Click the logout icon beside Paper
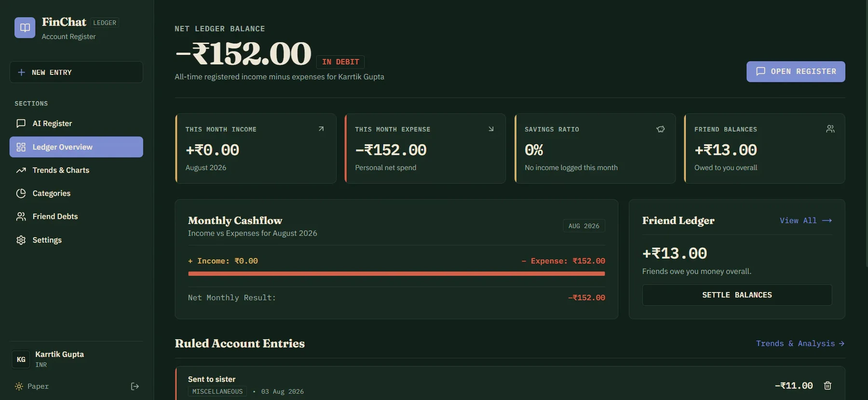 pos(135,386)
